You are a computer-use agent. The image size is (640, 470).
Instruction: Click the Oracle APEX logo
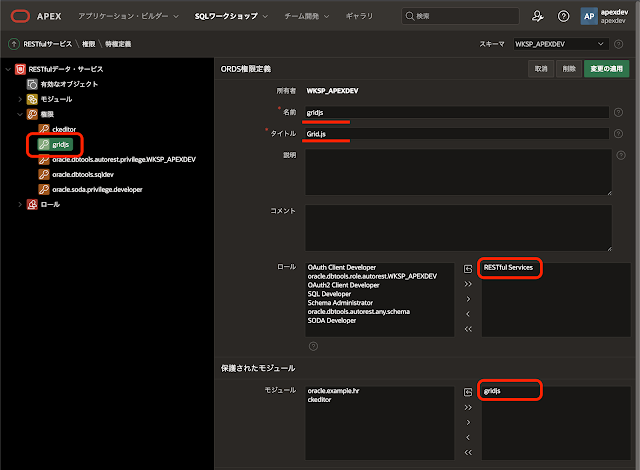20,16
